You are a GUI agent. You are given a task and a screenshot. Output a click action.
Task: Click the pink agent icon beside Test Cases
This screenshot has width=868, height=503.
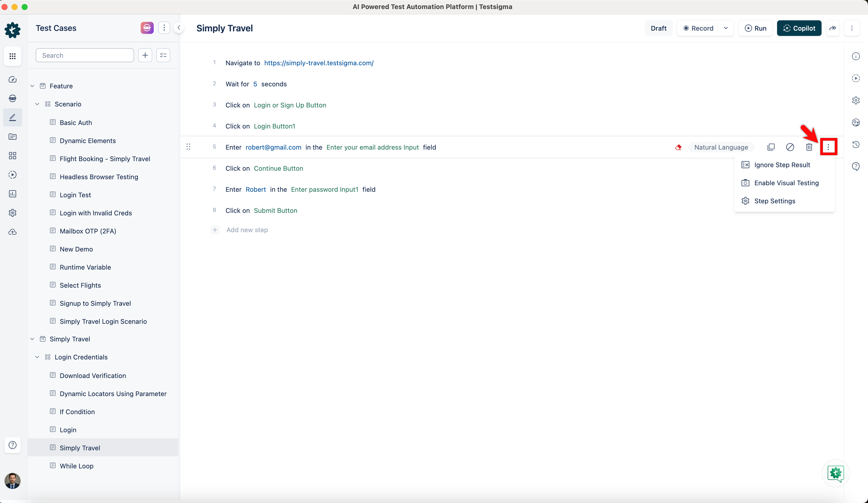tap(147, 28)
